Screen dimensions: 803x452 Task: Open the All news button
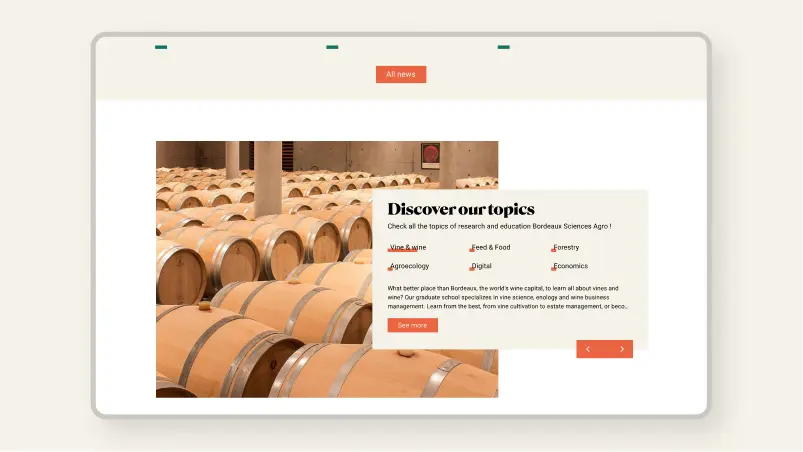401,74
